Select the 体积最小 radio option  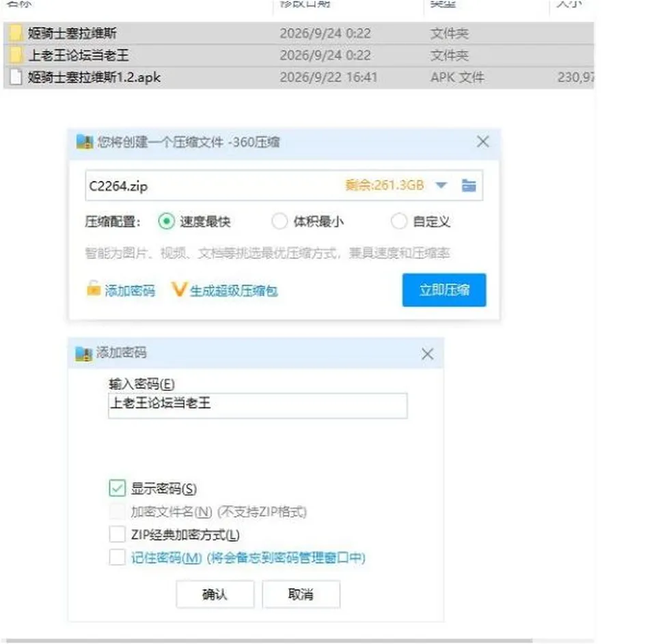279,221
